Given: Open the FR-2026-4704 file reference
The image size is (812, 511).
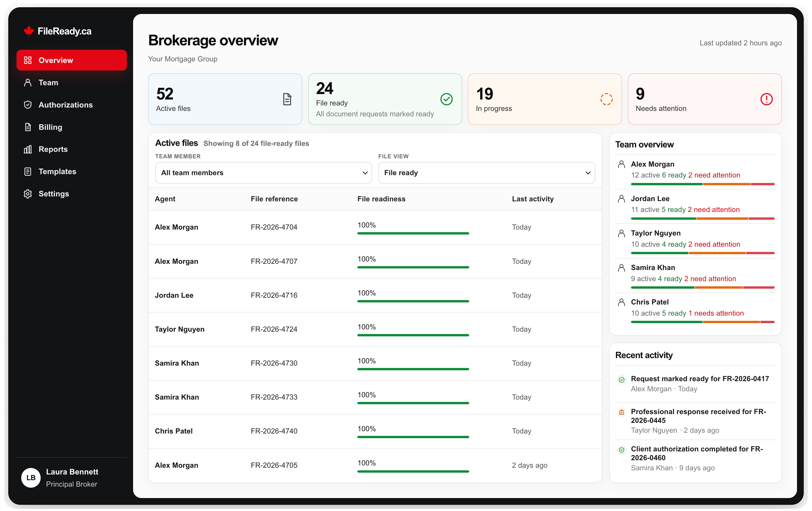Looking at the screenshot, I should pyautogui.click(x=274, y=227).
